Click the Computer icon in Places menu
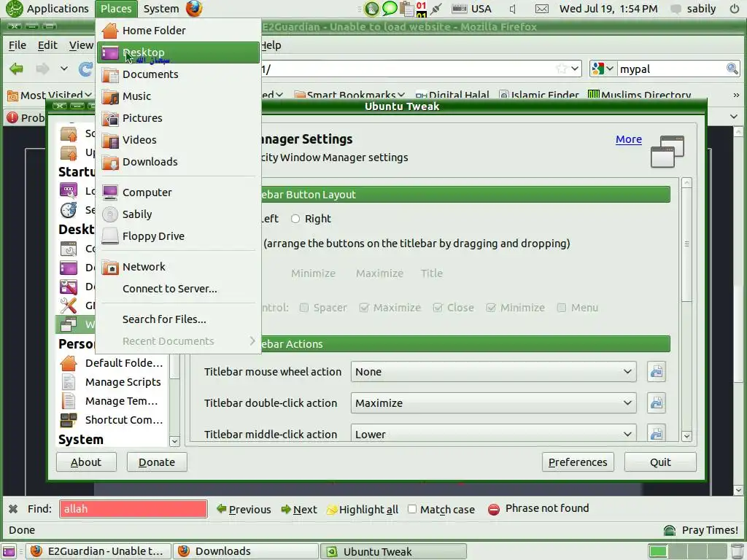This screenshot has height=560, width=747. (x=110, y=192)
